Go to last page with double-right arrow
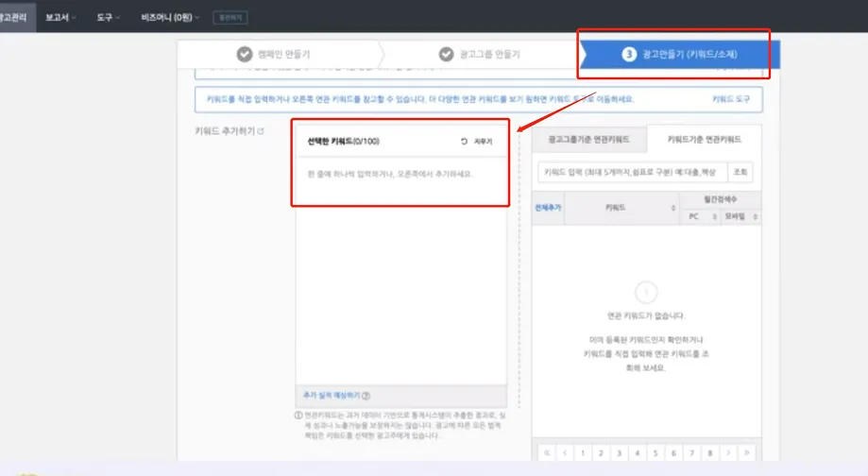This screenshot has height=476, width=868. (746, 452)
